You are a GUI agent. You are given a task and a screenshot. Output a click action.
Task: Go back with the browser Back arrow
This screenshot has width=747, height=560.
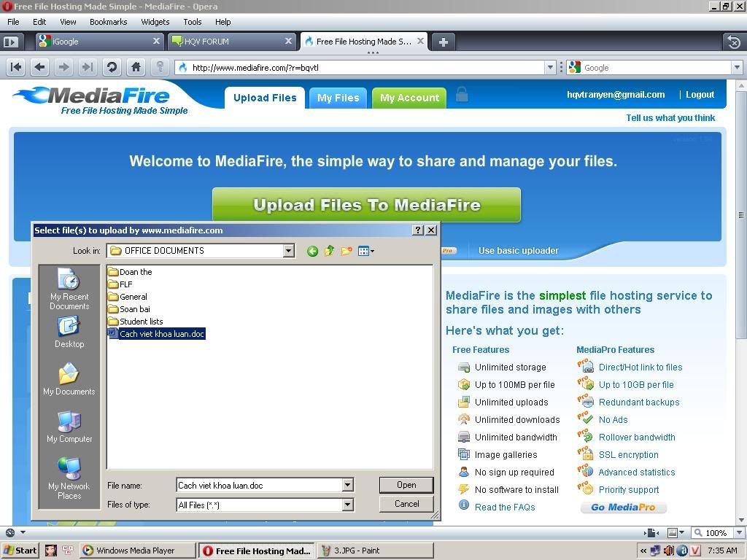pos(40,67)
